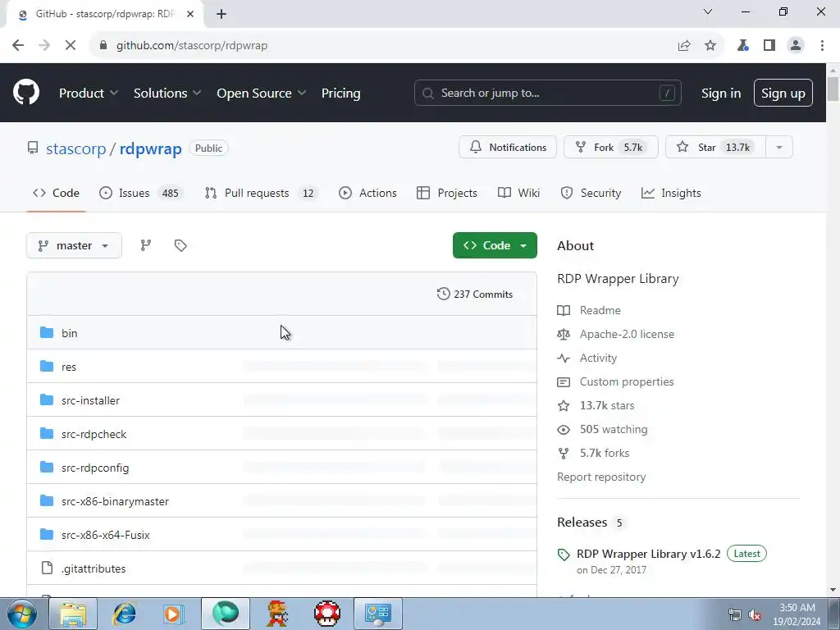Click Report repository

601,477
